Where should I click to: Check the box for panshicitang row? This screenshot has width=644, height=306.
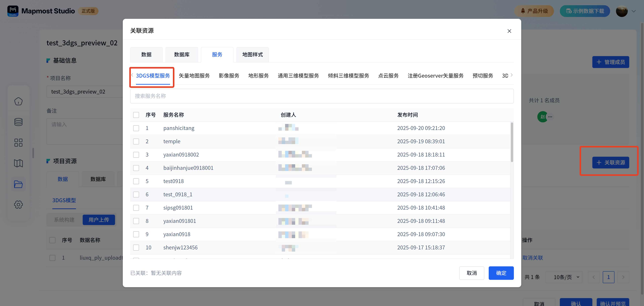(136, 128)
